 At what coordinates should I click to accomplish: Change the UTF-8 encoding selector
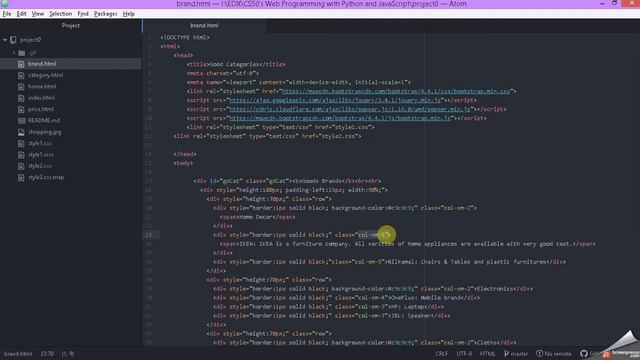(464, 354)
